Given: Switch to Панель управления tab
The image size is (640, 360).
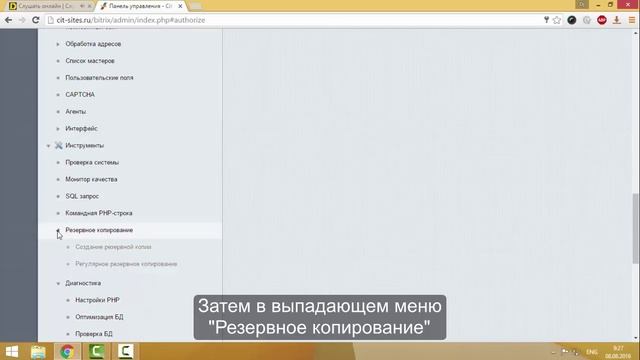Looking at the screenshot, I should (140, 6).
